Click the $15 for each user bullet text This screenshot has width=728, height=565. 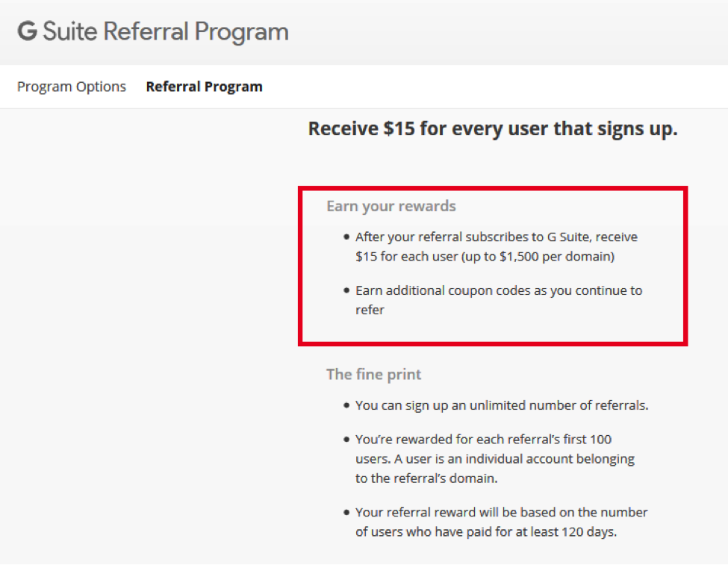pyautogui.click(x=497, y=246)
